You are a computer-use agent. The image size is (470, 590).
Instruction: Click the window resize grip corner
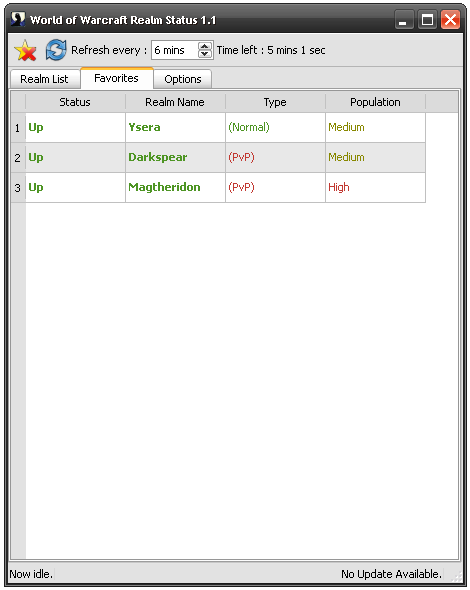click(x=456, y=576)
